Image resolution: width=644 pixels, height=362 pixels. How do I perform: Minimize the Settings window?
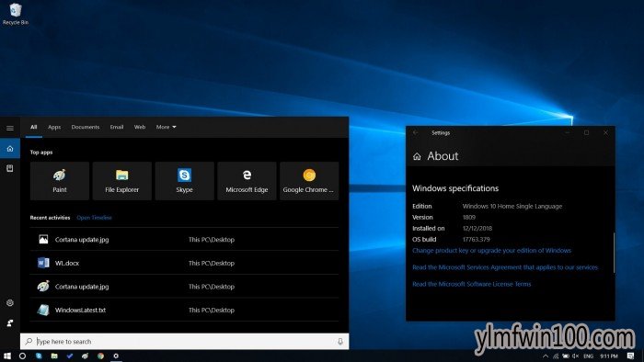[x=568, y=133]
